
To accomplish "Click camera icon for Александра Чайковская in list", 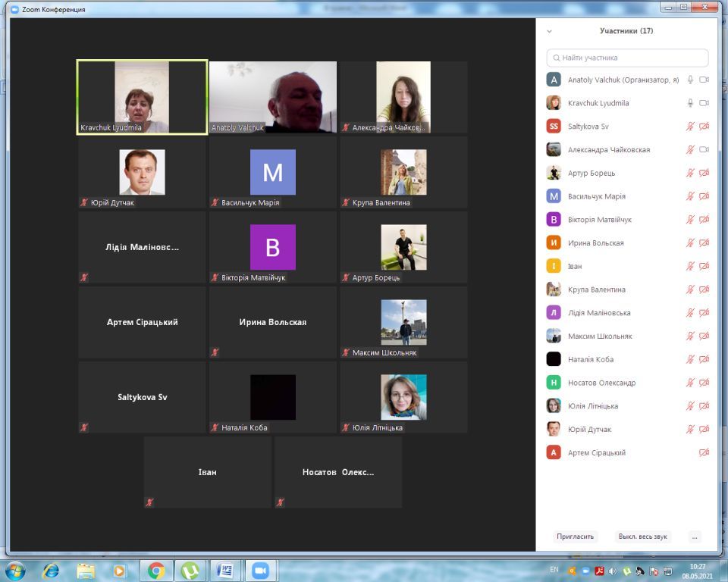I will (x=704, y=150).
